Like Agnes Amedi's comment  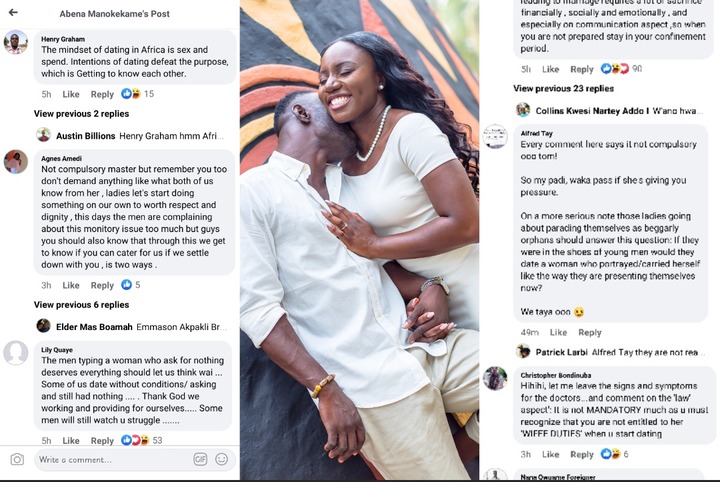tap(71, 285)
